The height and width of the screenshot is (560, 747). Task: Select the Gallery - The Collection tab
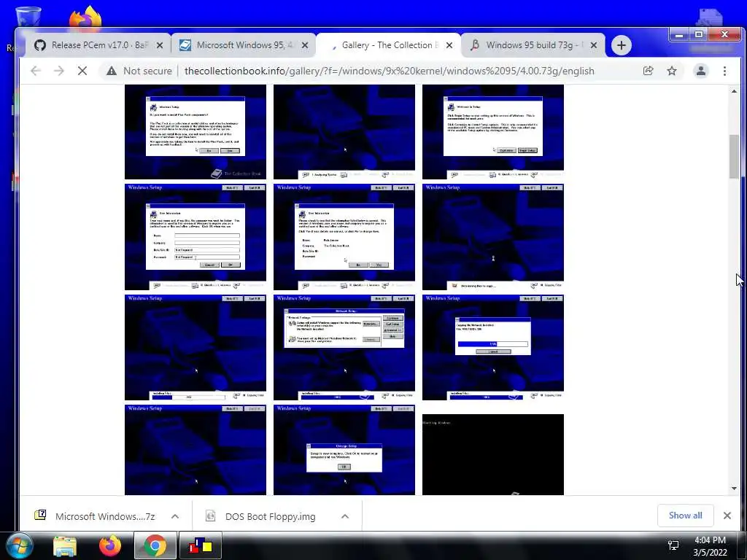[388, 45]
